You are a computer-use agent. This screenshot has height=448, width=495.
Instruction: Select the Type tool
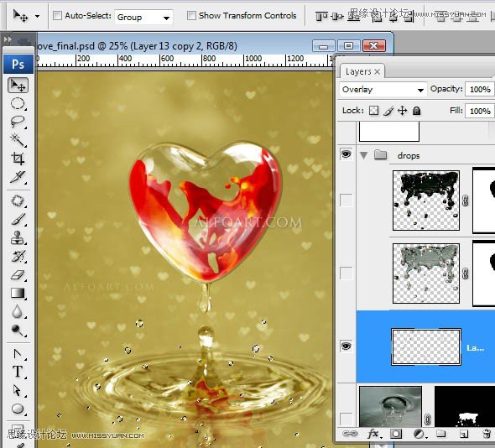click(x=18, y=372)
